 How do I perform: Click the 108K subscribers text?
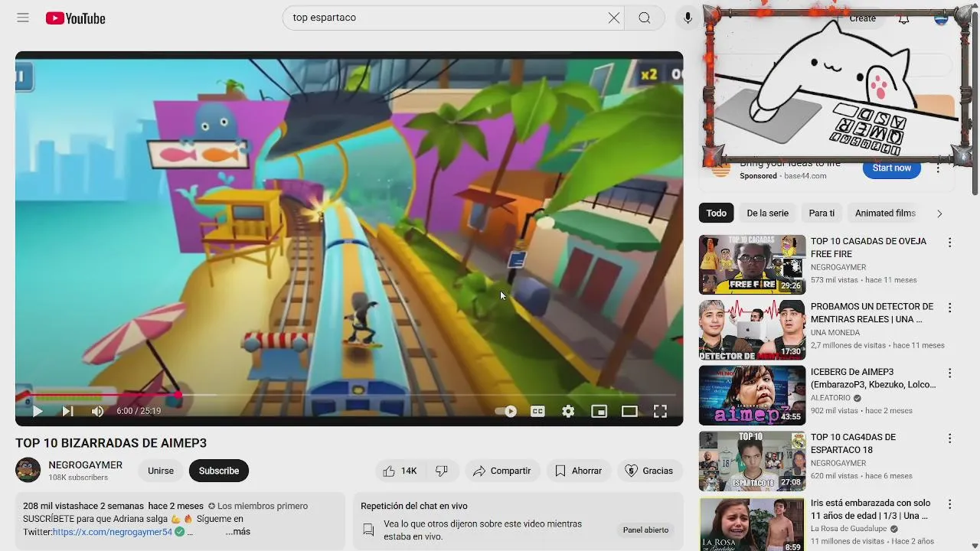point(78,478)
